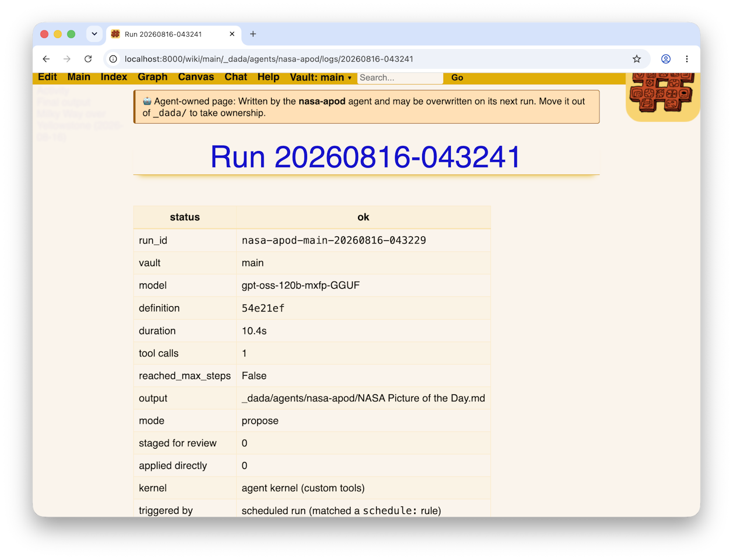
Task: Select the Run 20260816-043241 browser tab
Action: [x=173, y=34]
